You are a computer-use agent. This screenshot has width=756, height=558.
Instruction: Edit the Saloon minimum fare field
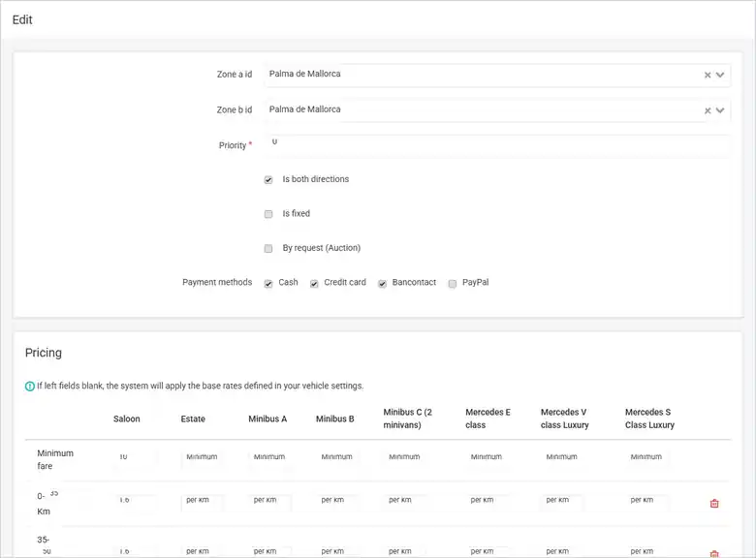click(137, 459)
